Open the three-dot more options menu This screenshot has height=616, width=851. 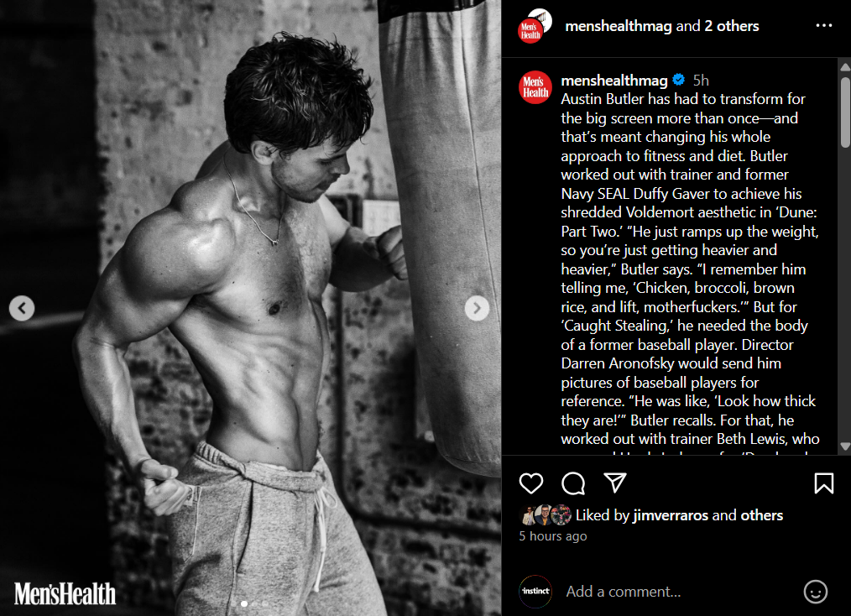pyautogui.click(x=824, y=25)
